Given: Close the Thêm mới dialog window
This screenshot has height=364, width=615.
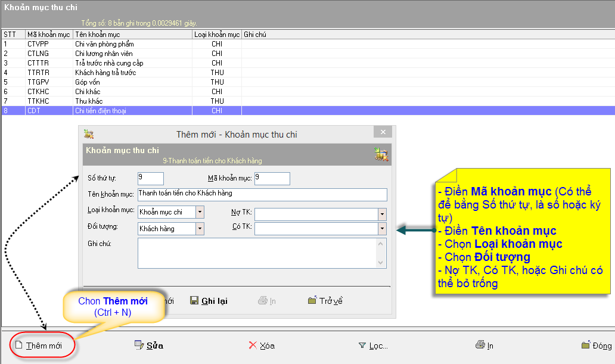Looking at the screenshot, I should tap(383, 132).
